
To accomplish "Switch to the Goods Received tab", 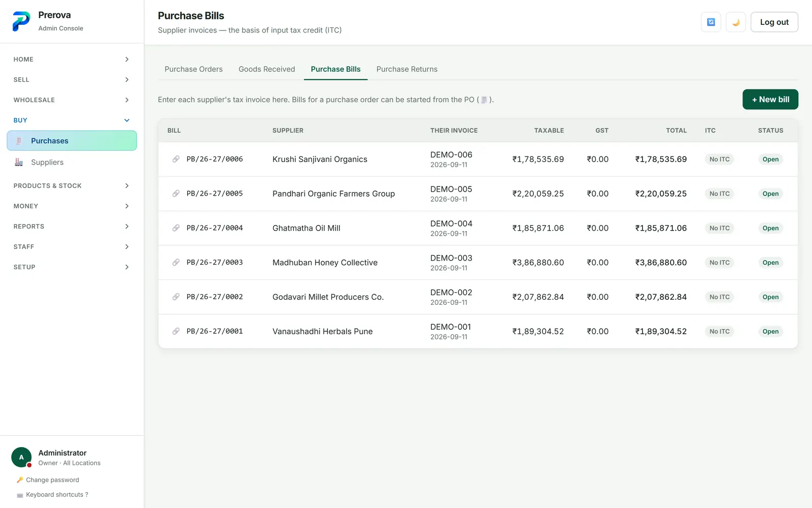I will 266,69.
